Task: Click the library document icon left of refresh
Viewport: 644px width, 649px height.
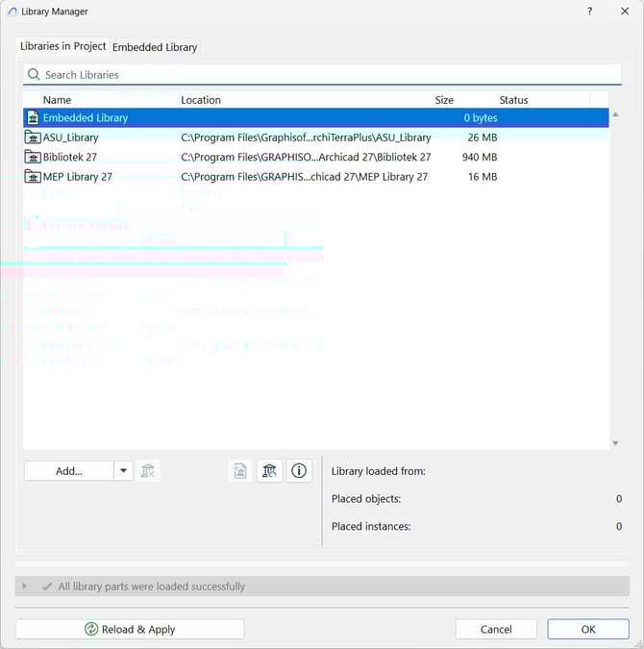Action: (x=240, y=470)
